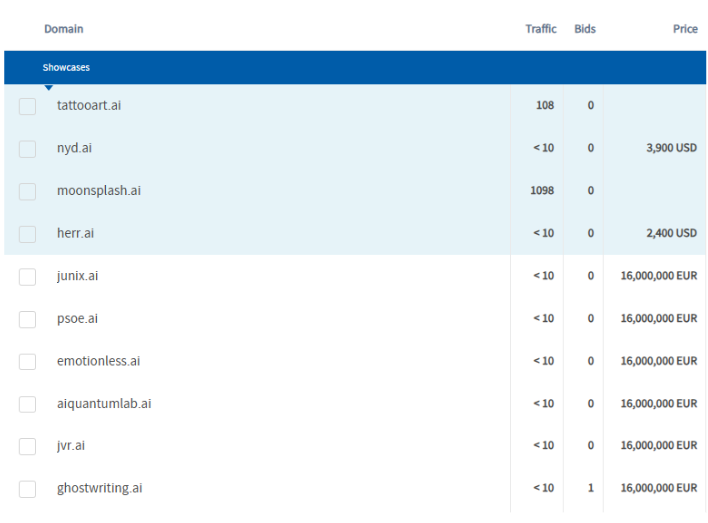Screen dimensions: 708x523
Task: Open the jvr.ai domain listing
Action: pyautogui.click(x=71, y=446)
